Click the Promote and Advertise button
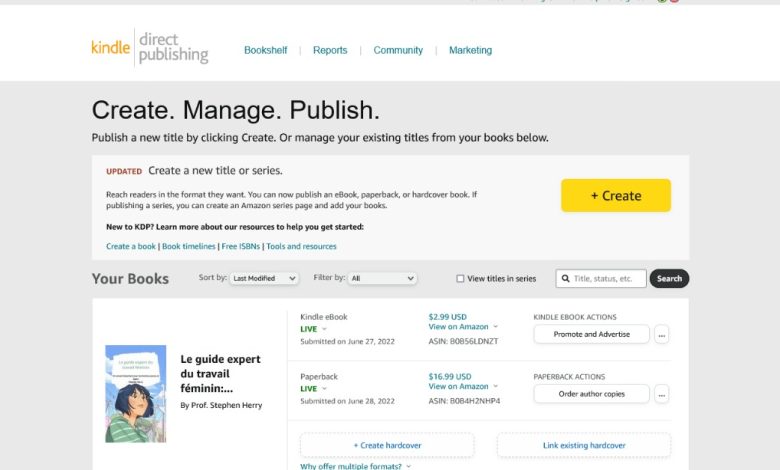Viewport: 780px width, 470px height. (591, 334)
